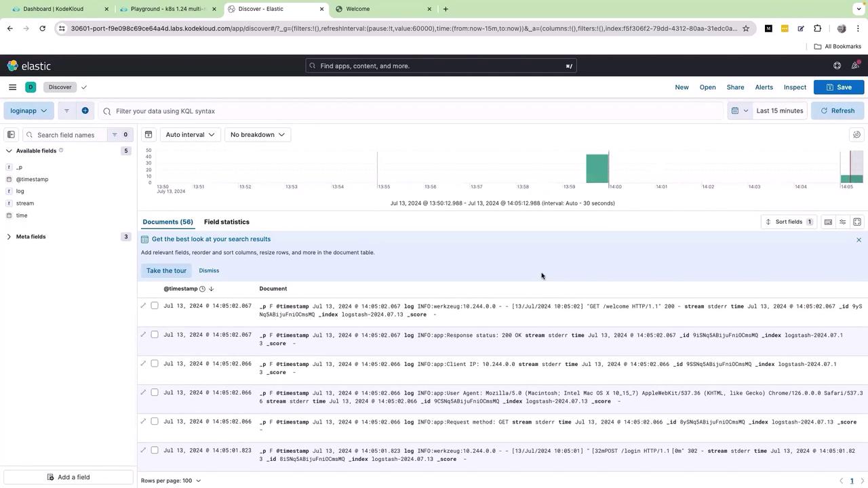This screenshot has width=868, height=488.
Task: Open display options keyboard icon
Action: pyautogui.click(x=828, y=222)
